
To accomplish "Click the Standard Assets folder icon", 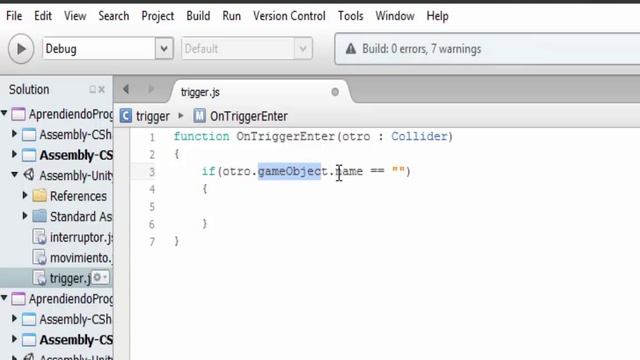I will point(40,216).
